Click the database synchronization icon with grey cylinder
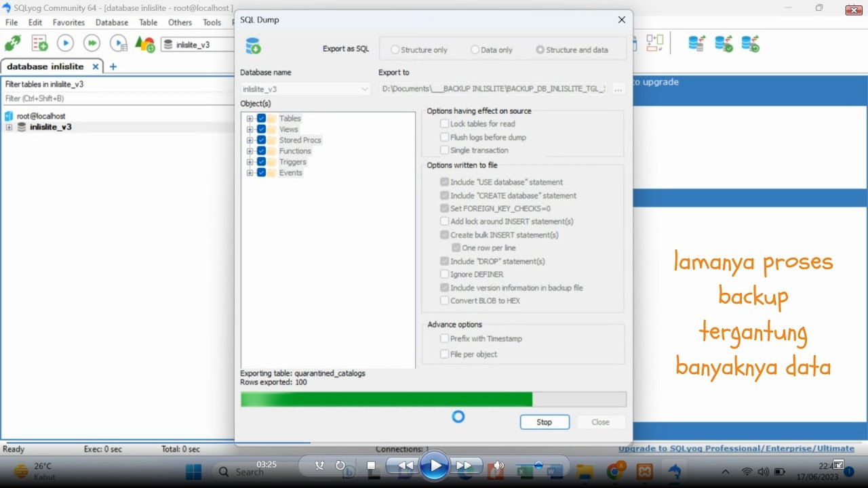The width and height of the screenshot is (868, 488). tap(696, 43)
